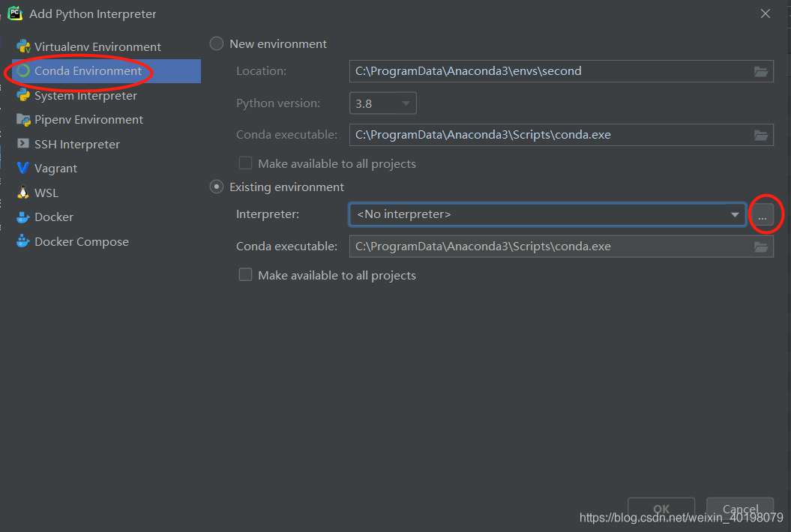The image size is (791, 532).
Task: Click the Pipenv Environment folder icon
Action: point(23,119)
